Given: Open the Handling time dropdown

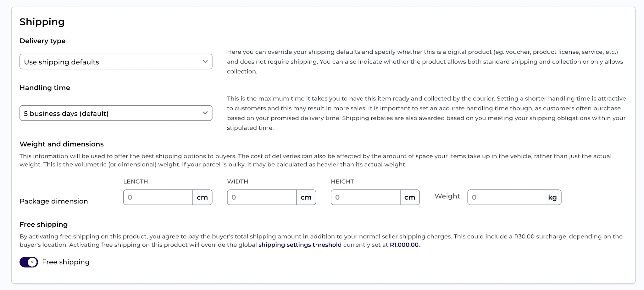Looking at the screenshot, I should click(116, 113).
